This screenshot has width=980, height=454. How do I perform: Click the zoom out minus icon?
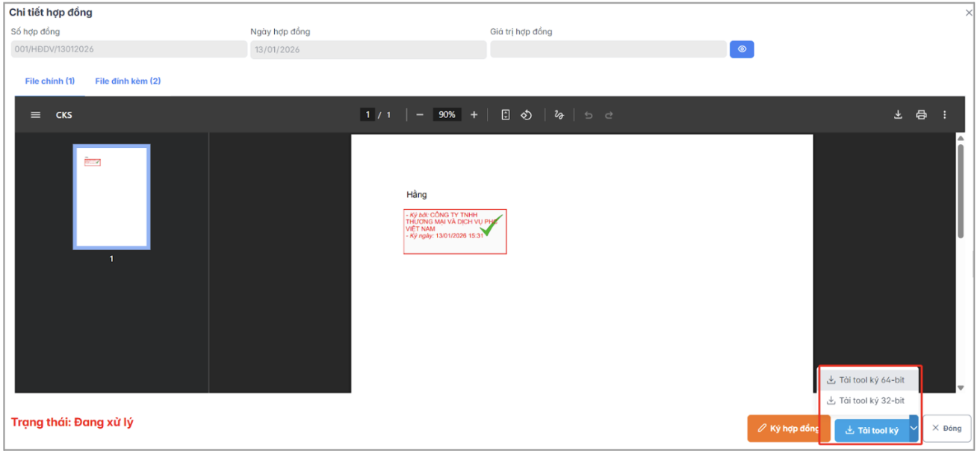pyautogui.click(x=420, y=115)
